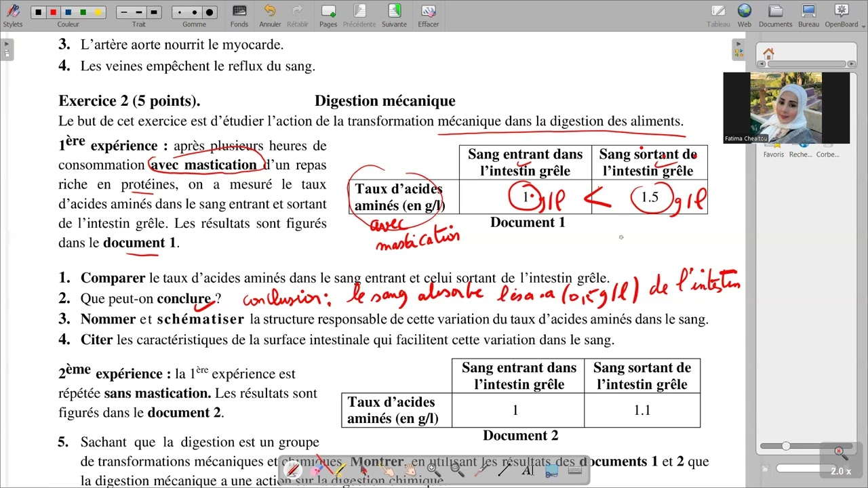868x488 pixels.
Task: Select the red pen color
Action: click(x=54, y=12)
